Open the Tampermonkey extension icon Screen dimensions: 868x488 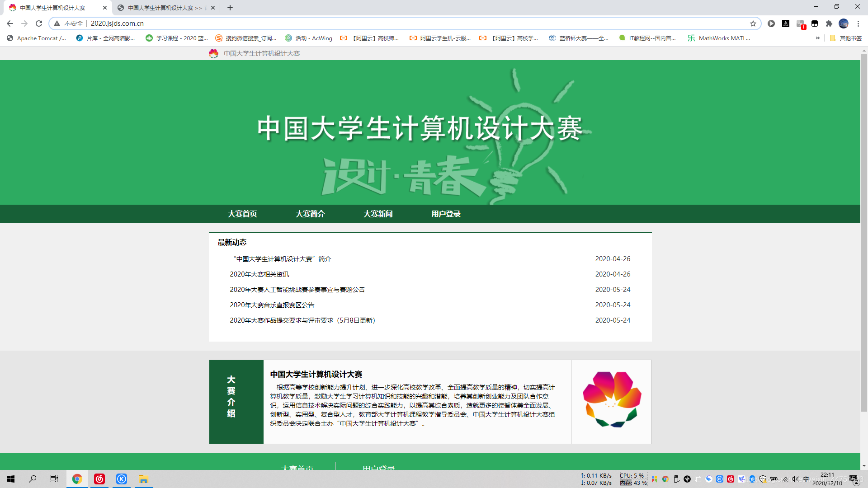(815, 23)
